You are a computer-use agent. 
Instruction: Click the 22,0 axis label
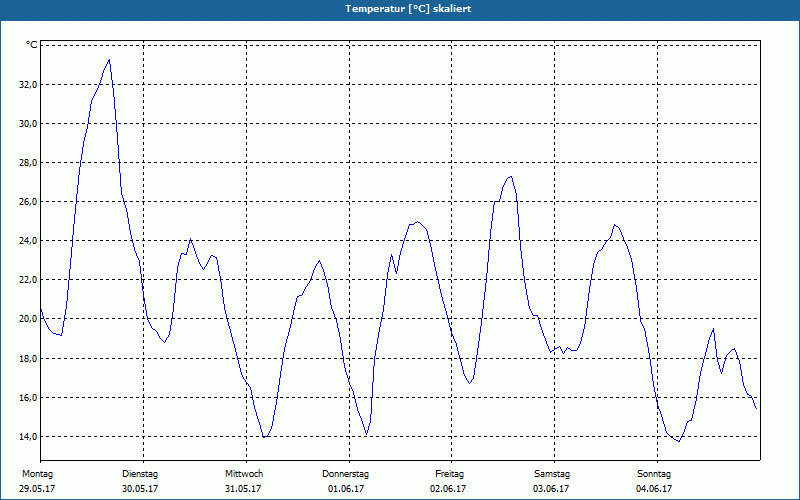[x=28, y=280]
